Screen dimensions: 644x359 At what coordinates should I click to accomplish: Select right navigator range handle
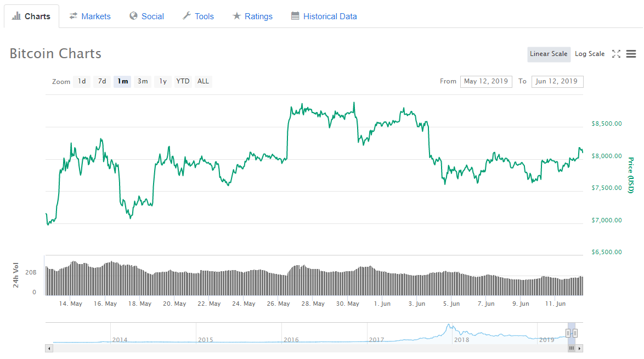coord(575,333)
